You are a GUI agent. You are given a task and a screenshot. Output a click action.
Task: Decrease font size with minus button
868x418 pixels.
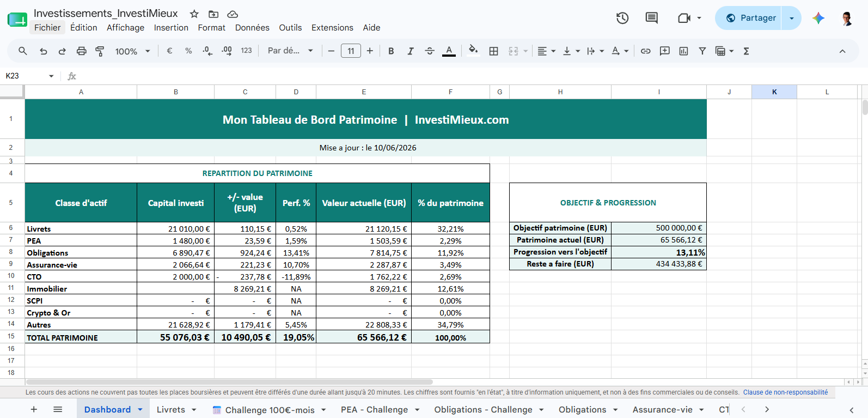coord(331,51)
